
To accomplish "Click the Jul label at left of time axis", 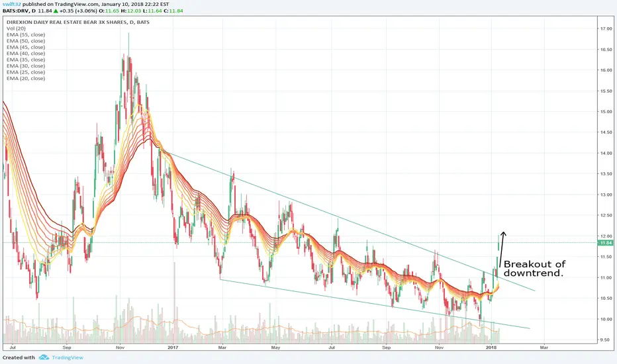I will 13,347.
